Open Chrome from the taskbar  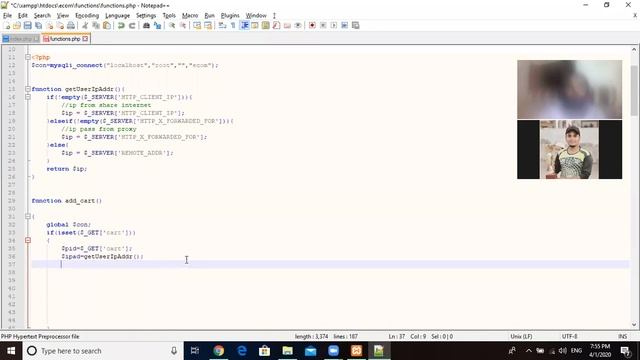pyautogui.click(x=218, y=351)
